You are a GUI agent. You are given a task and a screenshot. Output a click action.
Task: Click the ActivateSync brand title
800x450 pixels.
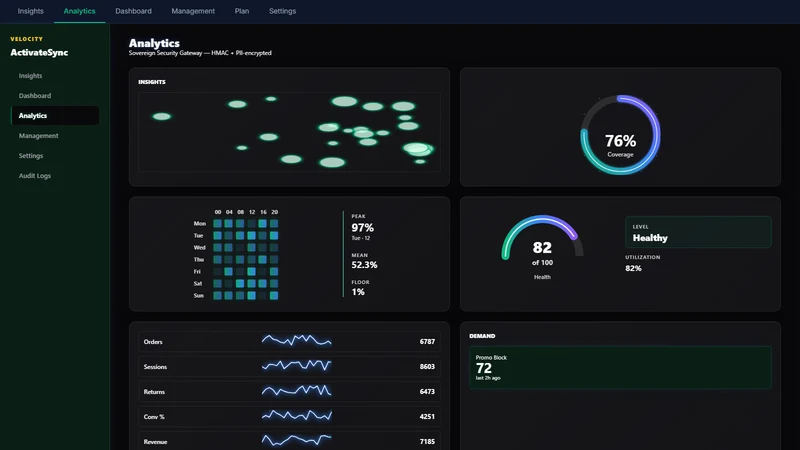pos(39,53)
